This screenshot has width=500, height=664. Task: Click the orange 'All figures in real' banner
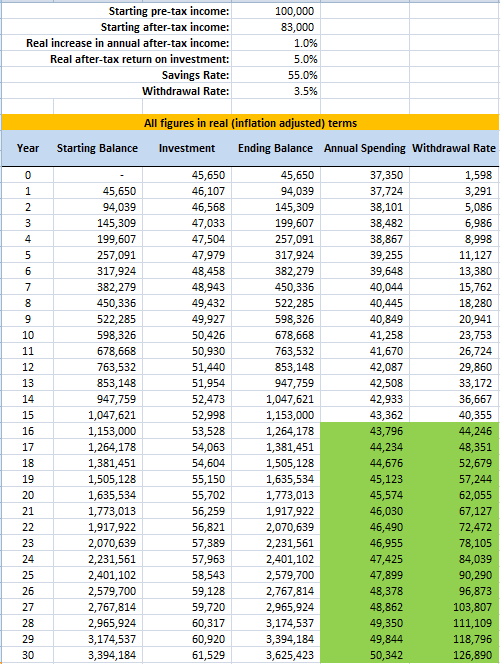250,123
